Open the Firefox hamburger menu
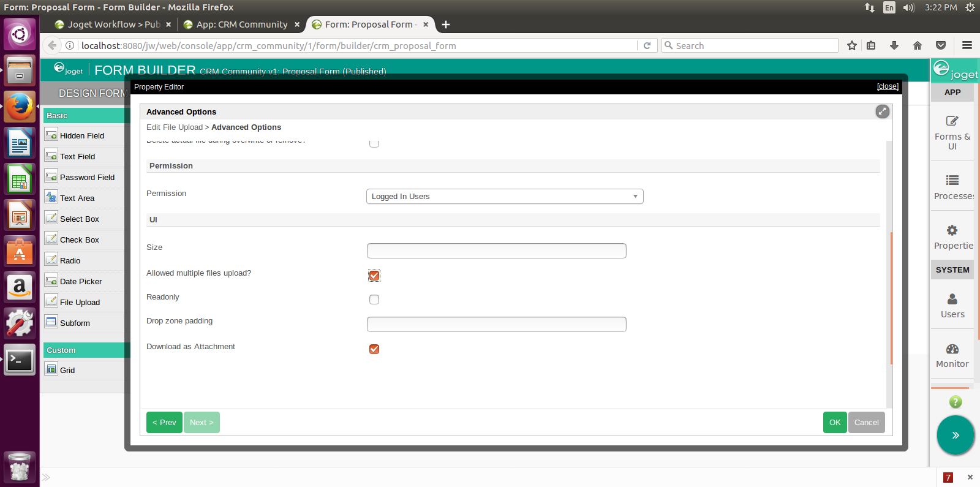The image size is (980, 487). (x=967, y=45)
